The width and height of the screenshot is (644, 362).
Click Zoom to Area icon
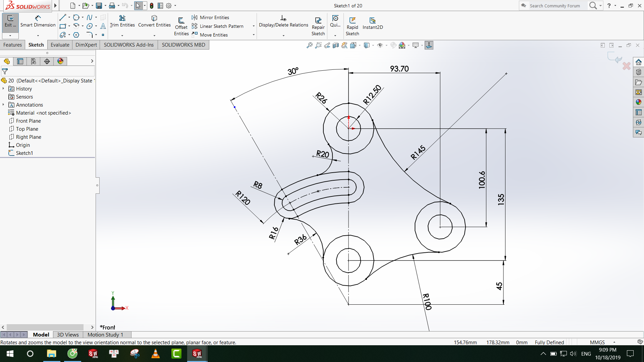click(318, 45)
